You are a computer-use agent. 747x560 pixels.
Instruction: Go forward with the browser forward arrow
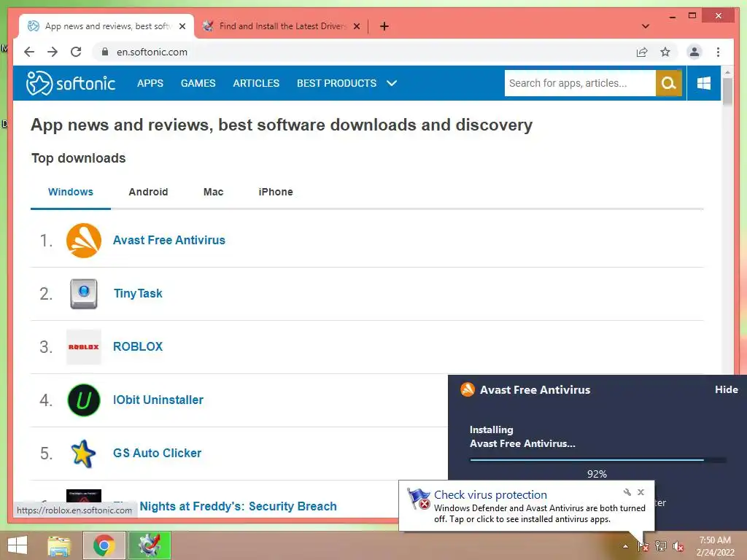pos(53,52)
